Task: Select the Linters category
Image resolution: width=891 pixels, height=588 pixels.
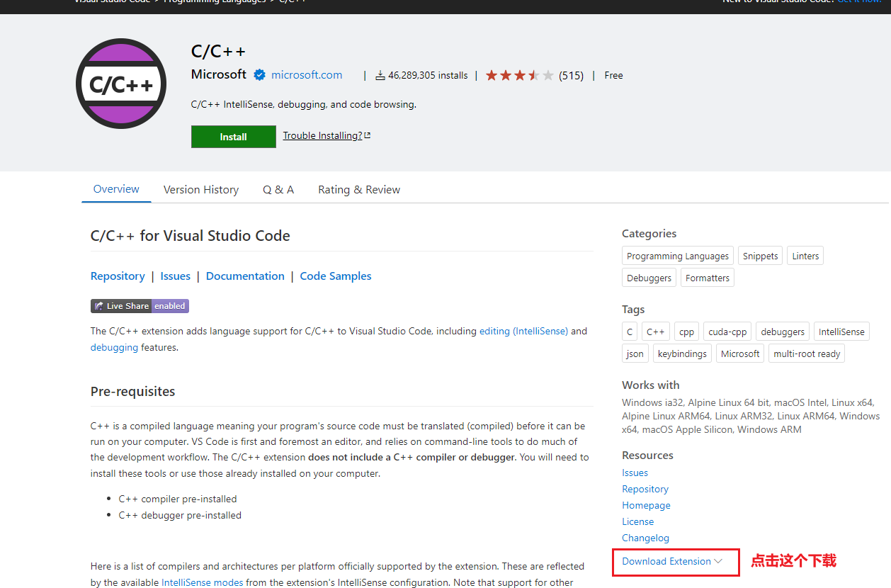Action: [805, 256]
